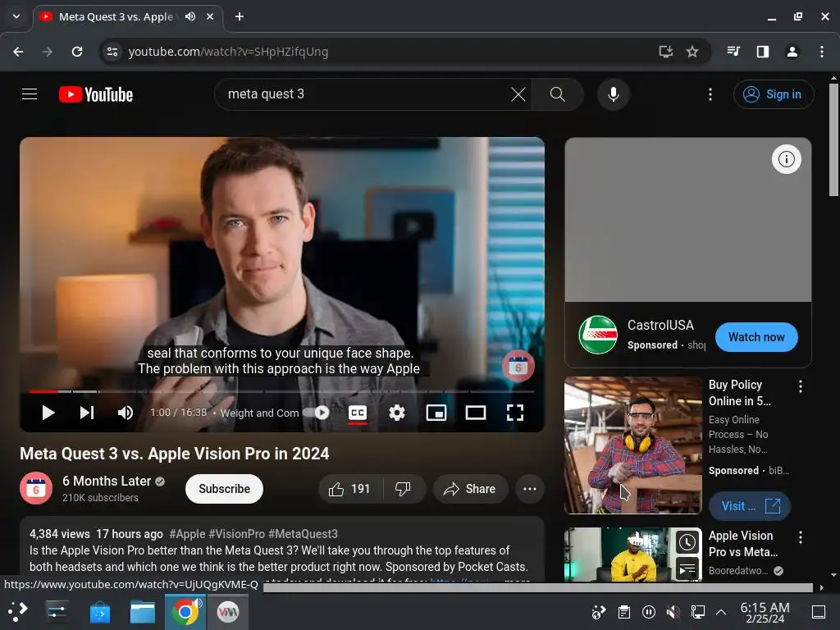Mute the video player volume
This screenshot has height=630, width=840.
click(125, 413)
